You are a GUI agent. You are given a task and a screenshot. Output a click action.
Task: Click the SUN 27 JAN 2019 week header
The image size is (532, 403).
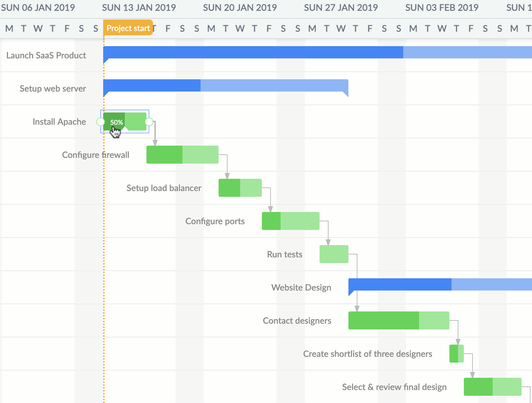click(341, 7)
